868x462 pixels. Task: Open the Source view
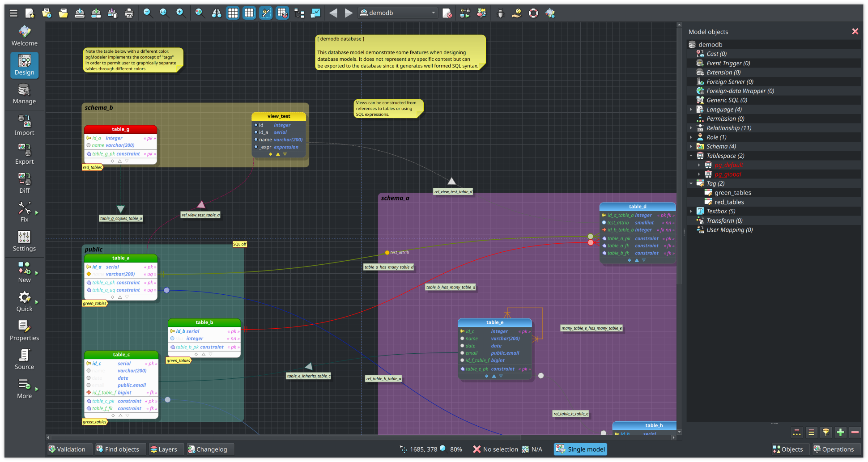[x=25, y=360]
